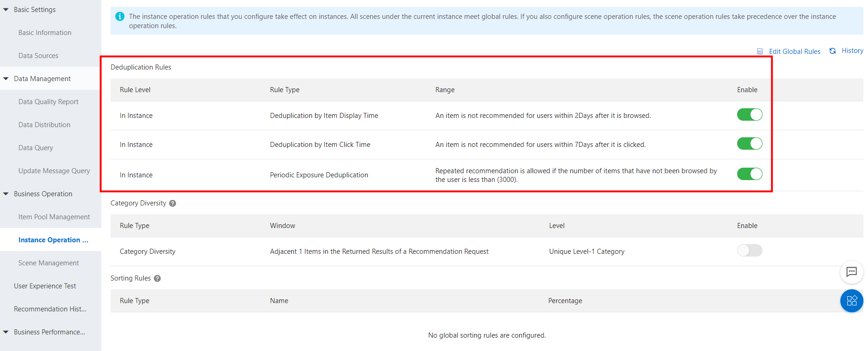Open the History link

click(x=852, y=51)
